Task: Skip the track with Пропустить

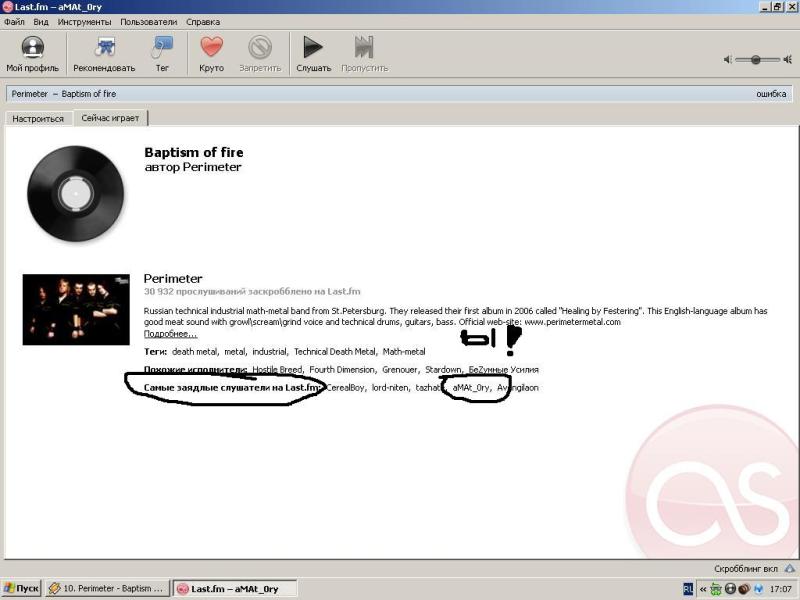Action: pos(364,54)
